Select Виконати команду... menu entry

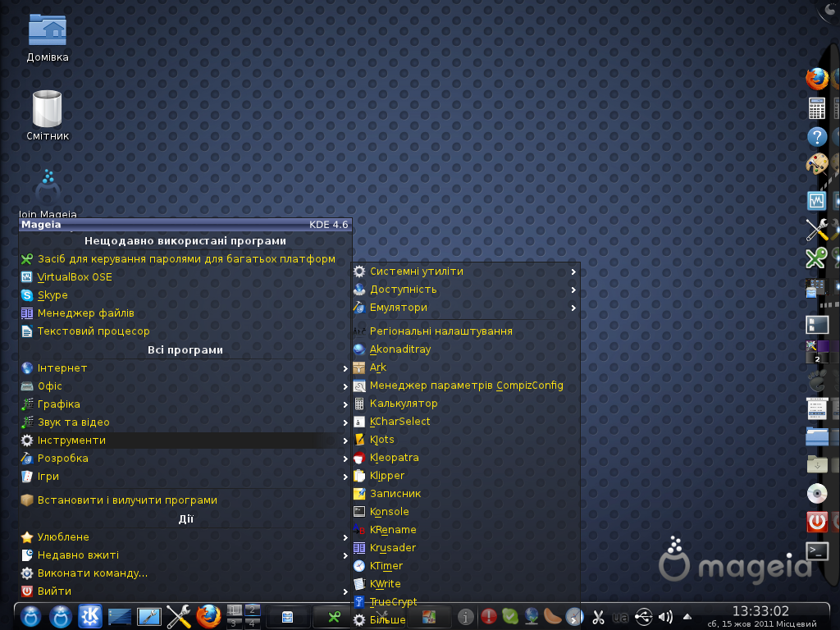[x=185, y=573]
